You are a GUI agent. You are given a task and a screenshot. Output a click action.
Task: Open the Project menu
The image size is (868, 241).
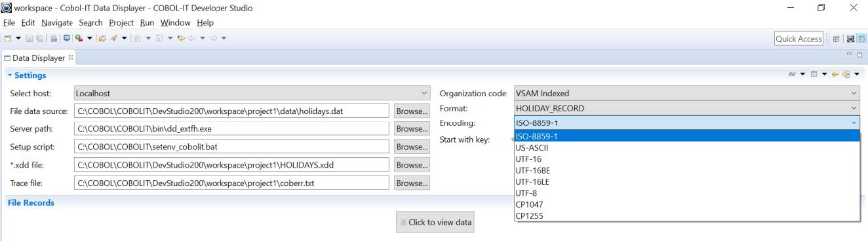pyautogui.click(x=121, y=22)
